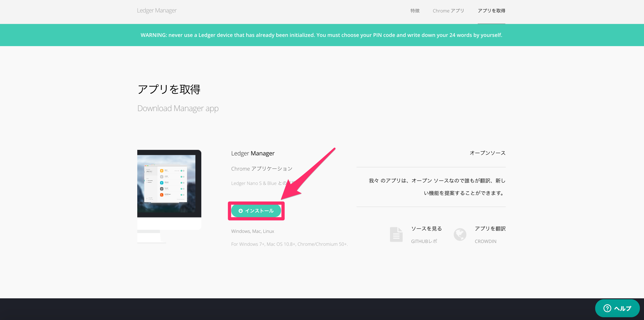Screen dimensions: 644x320
Task: Click the CROWDIN label
Action: [x=486, y=241]
